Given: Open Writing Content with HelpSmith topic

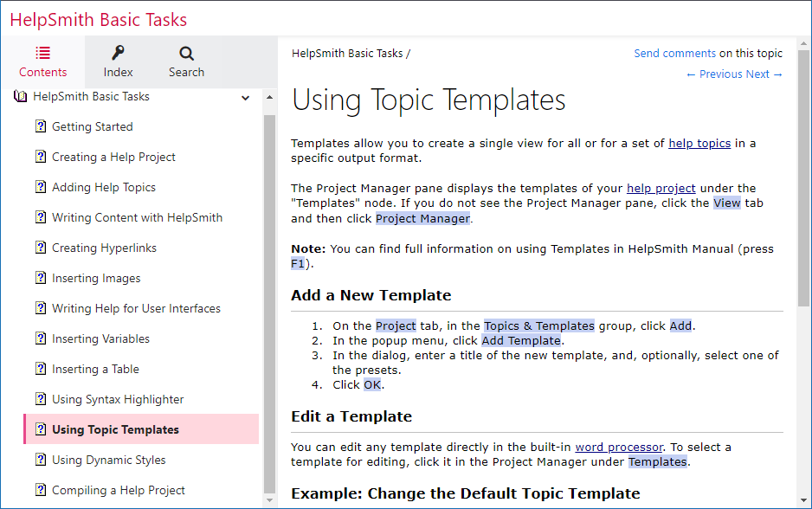Looking at the screenshot, I should click(x=138, y=217).
